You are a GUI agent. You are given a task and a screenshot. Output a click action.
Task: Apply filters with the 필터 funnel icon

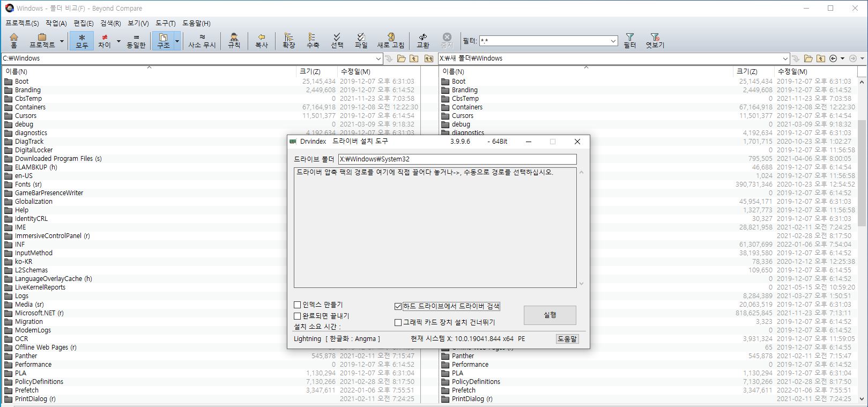point(629,40)
